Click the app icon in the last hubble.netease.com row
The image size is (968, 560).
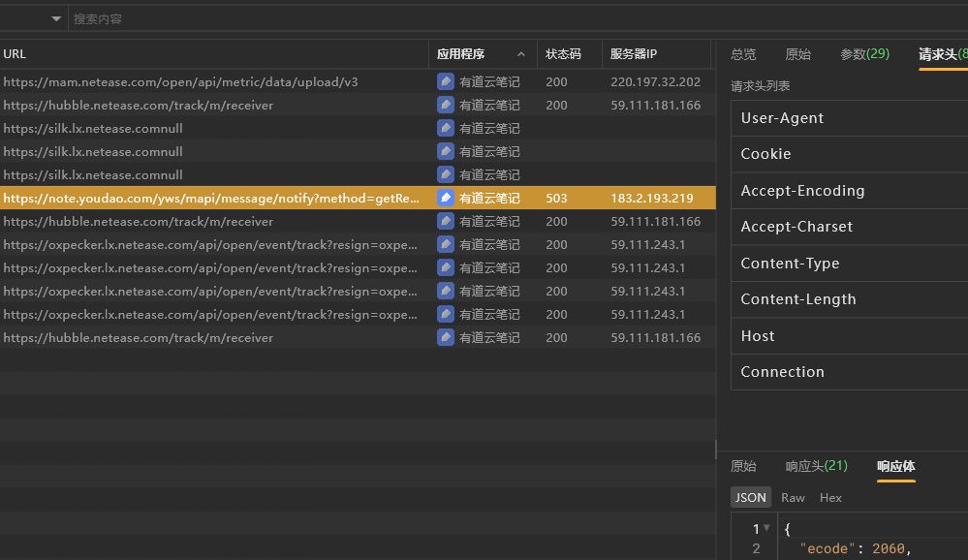pos(446,337)
